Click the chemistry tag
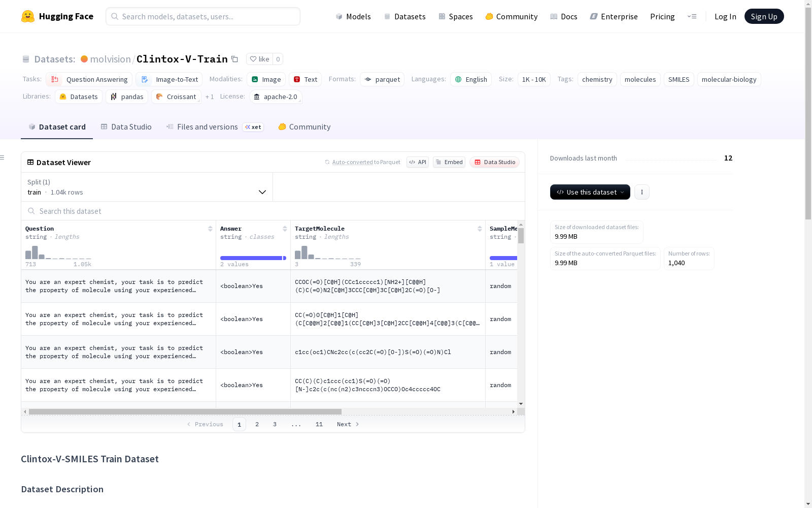This screenshot has width=812, height=508. coord(597,79)
